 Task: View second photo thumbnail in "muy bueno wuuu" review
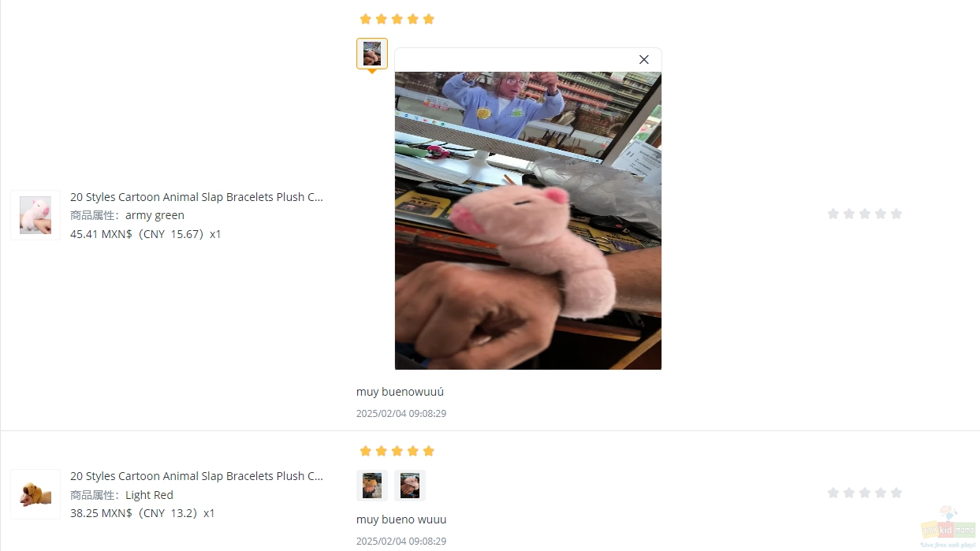410,486
